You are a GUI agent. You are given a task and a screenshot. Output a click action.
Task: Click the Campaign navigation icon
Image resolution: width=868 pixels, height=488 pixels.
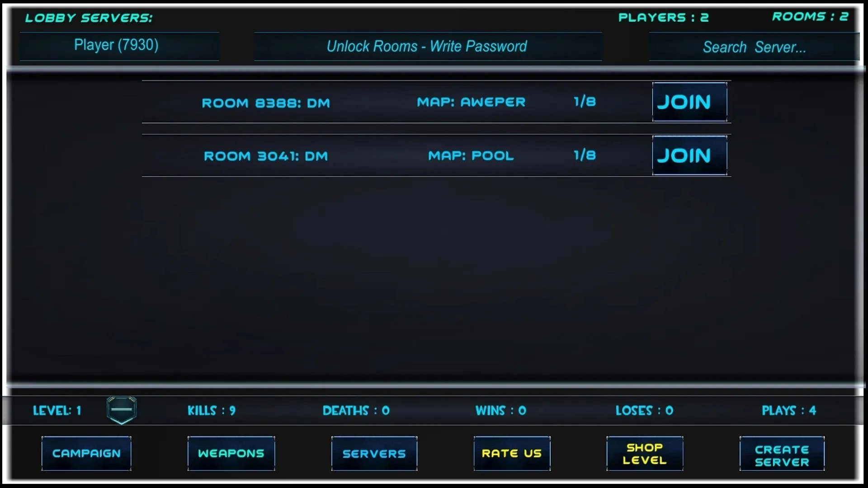click(86, 454)
